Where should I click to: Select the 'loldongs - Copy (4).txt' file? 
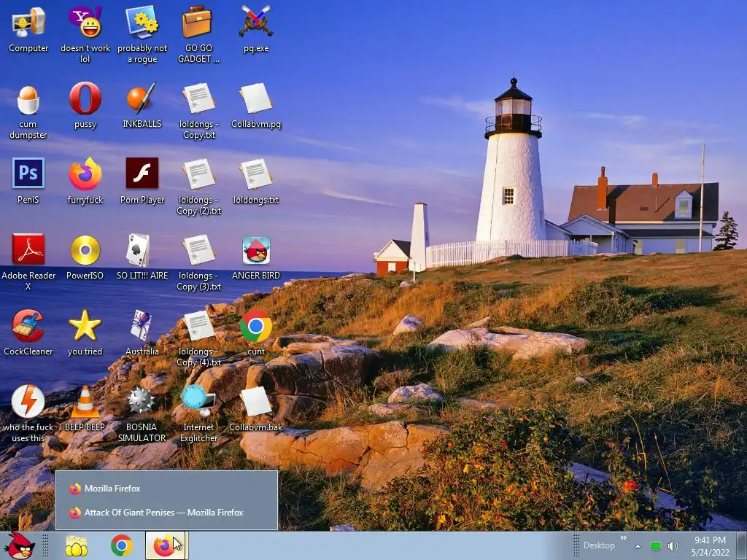(198, 338)
